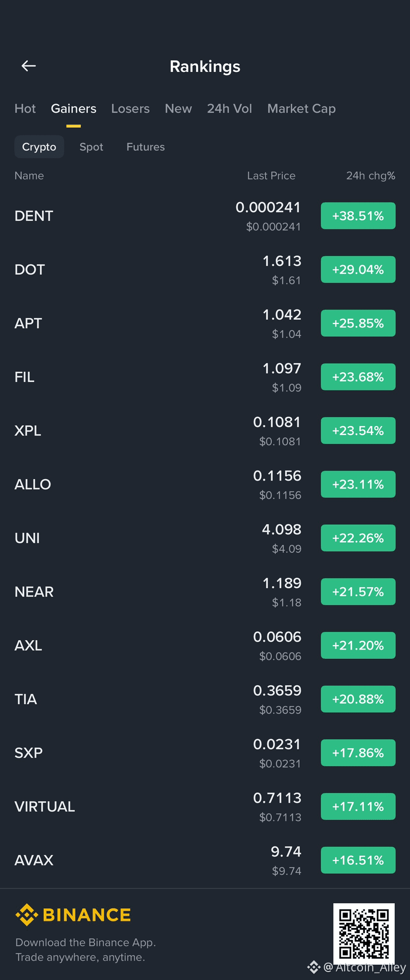The image size is (410, 980).
Task: Select the Spot filter
Action: (91, 147)
